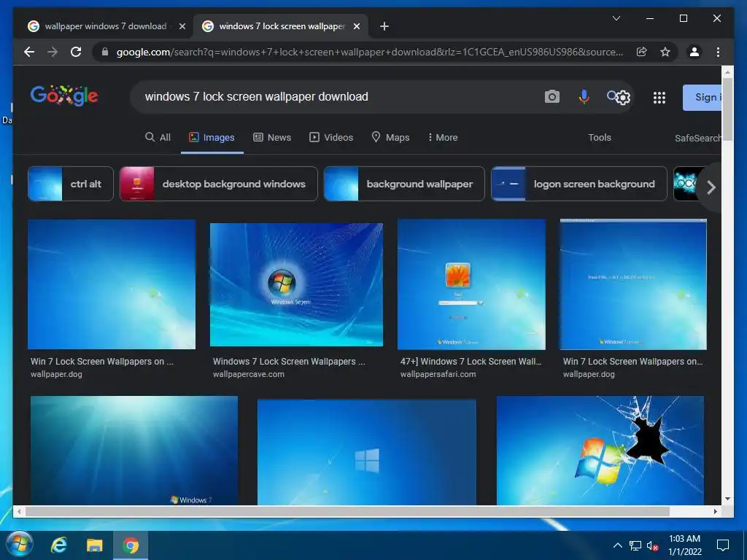Open the Chrome profile icon

pos(694,52)
